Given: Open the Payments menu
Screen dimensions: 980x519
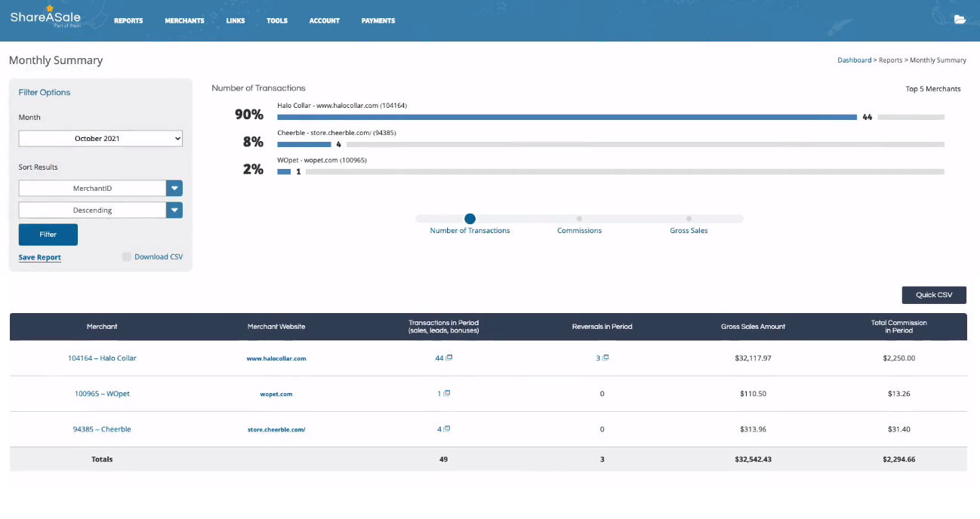Looking at the screenshot, I should coord(378,20).
